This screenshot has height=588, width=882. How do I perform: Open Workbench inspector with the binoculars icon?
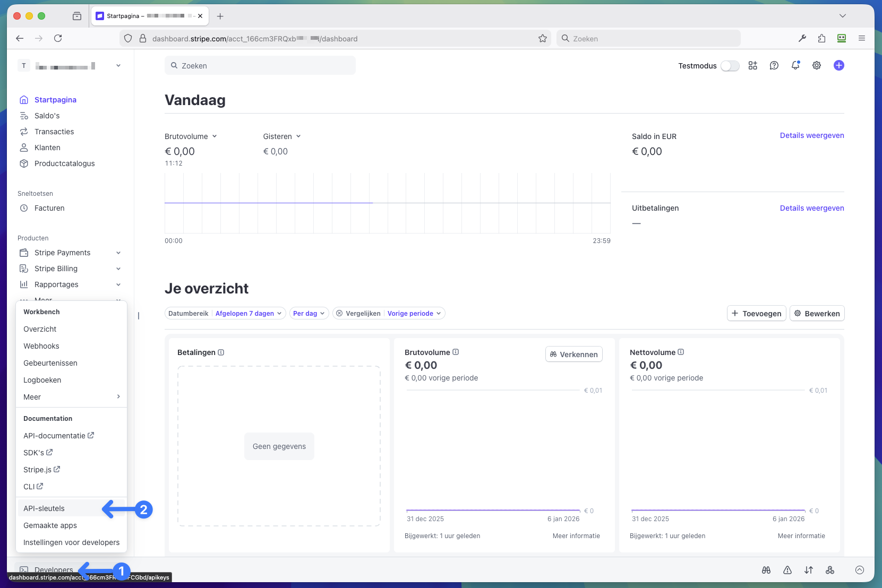(x=766, y=570)
